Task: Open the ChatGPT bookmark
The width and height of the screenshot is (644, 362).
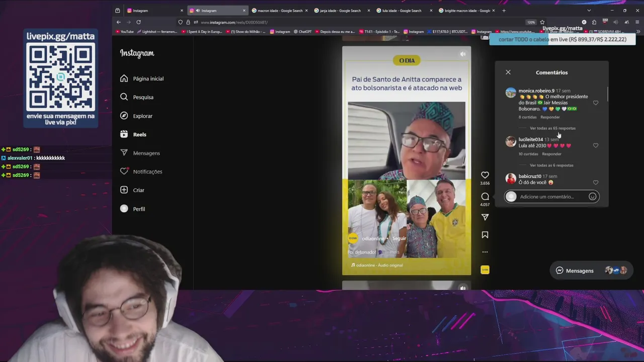Action: click(302, 32)
